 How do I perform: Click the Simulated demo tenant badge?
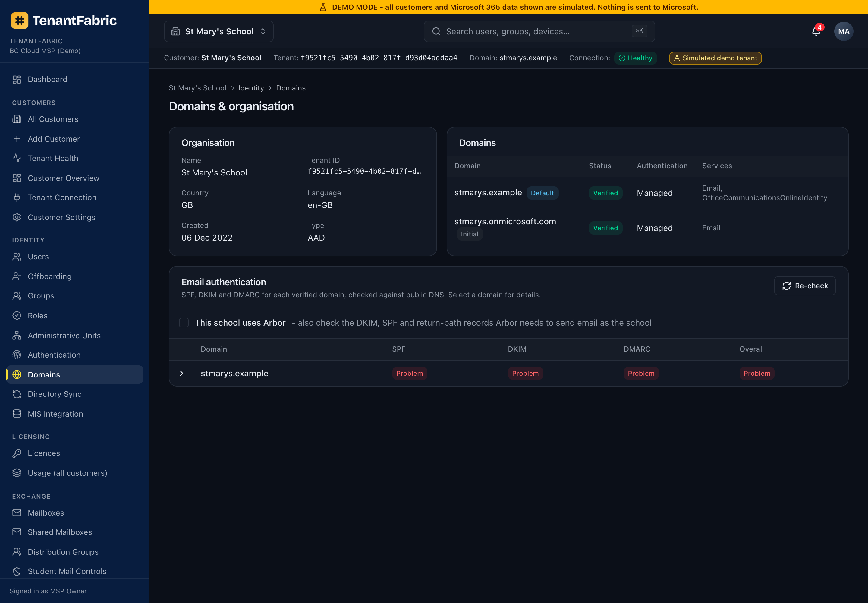click(x=715, y=58)
